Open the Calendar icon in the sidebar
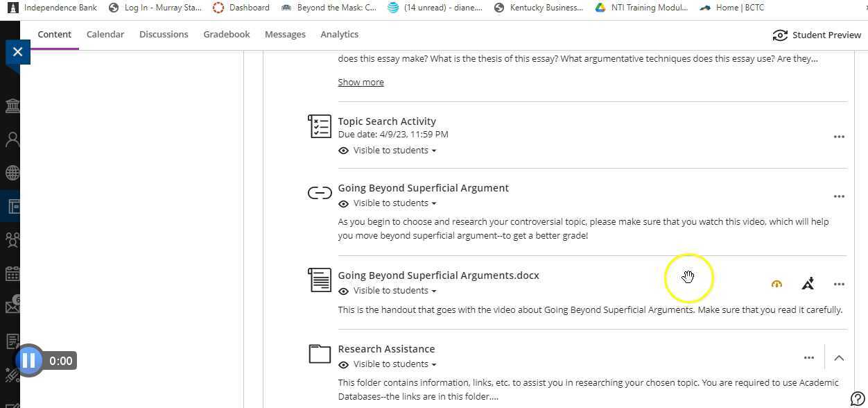This screenshot has height=408, width=868. 12,273
